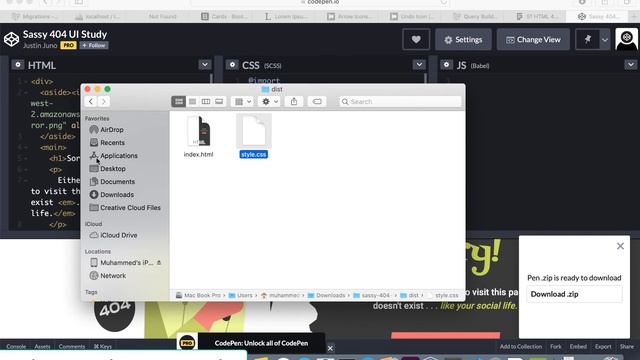Screen dimensions: 640x360
Task: Click Users folder in path bar
Action: pyautogui.click(x=240, y=295)
